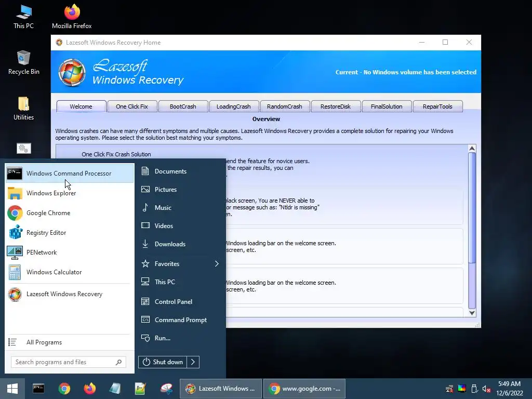
Task: Switch to RestoreDisk tab
Action: tap(336, 107)
